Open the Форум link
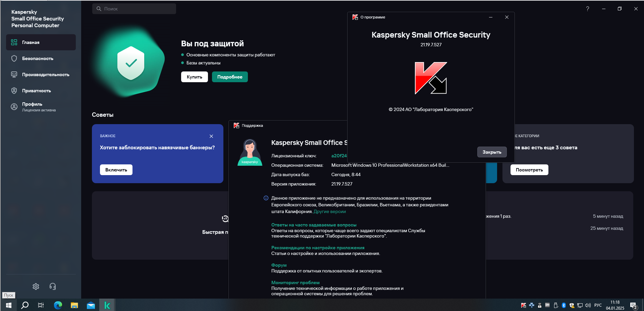The height and width of the screenshot is (311, 644). (x=279, y=265)
